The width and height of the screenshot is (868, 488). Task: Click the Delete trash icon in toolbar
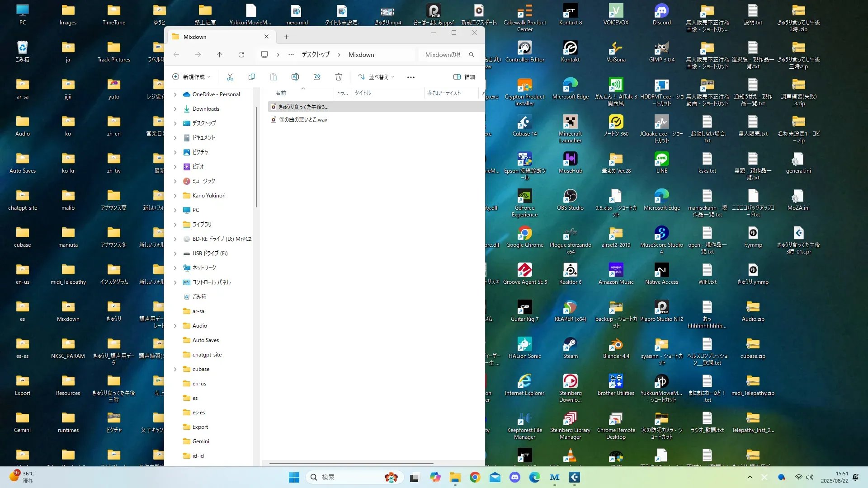pos(339,77)
